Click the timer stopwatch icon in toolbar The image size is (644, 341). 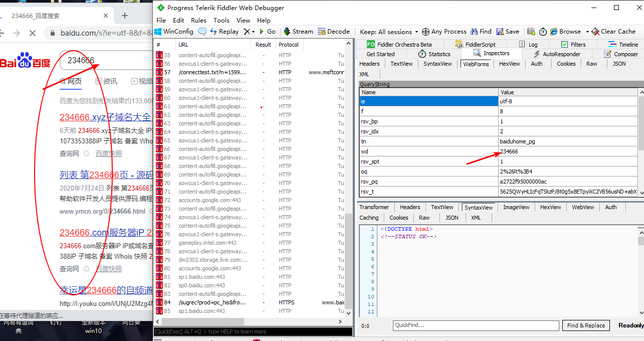tap(543, 31)
